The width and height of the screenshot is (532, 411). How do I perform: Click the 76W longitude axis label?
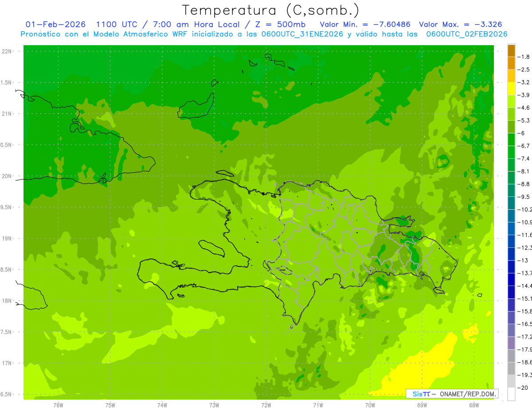tap(58, 405)
